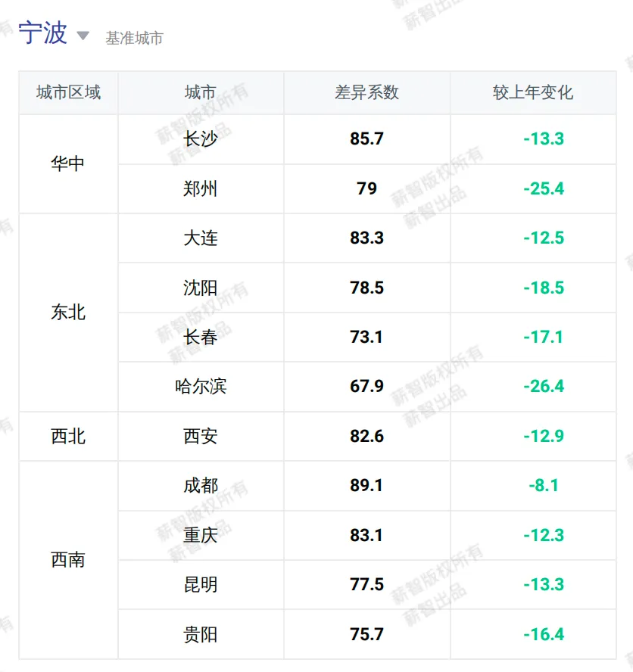Screen dimensions: 633x672
Task: Select the 华中 region cell
Action: [x=69, y=163]
